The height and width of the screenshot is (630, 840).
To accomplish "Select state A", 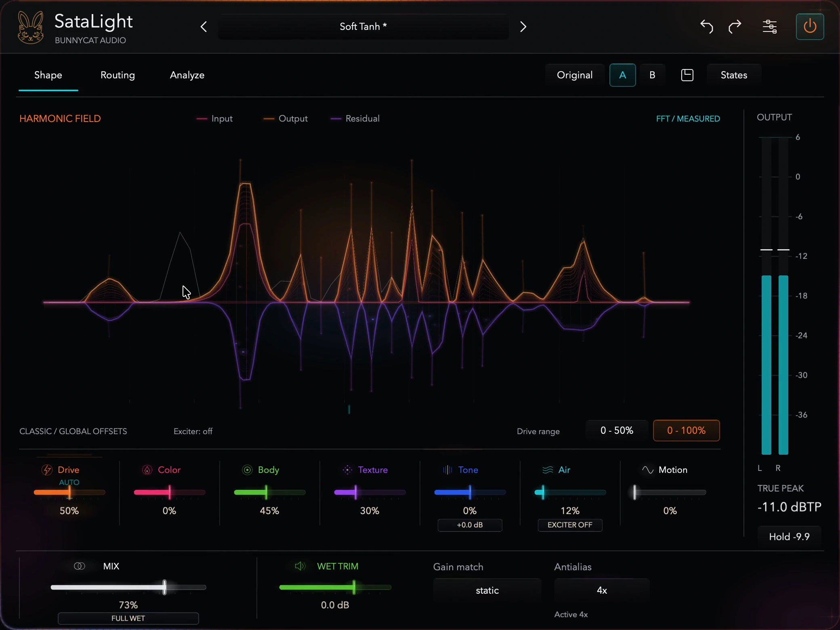I will click(622, 75).
